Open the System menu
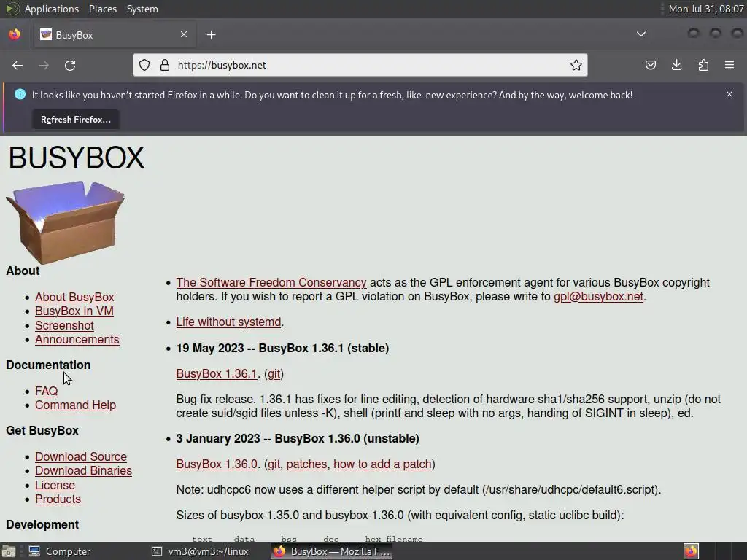The width and height of the screenshot is (747, 560). click(142, 9)
